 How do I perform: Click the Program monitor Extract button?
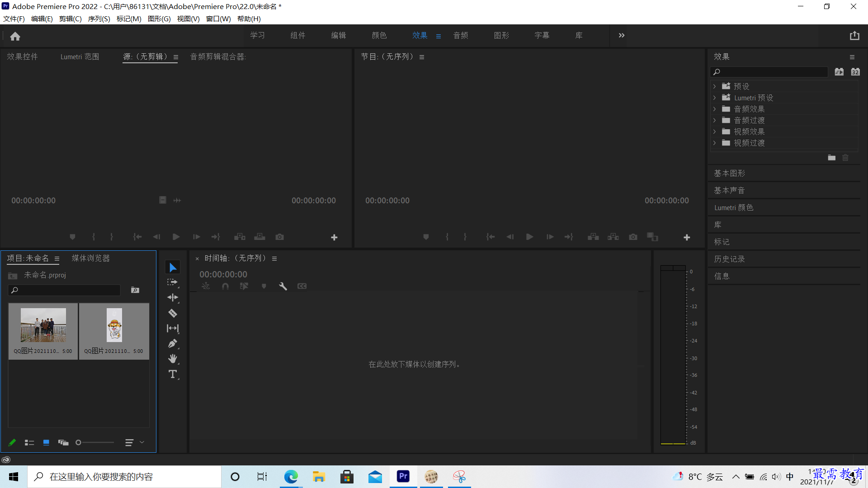(613, 237)
